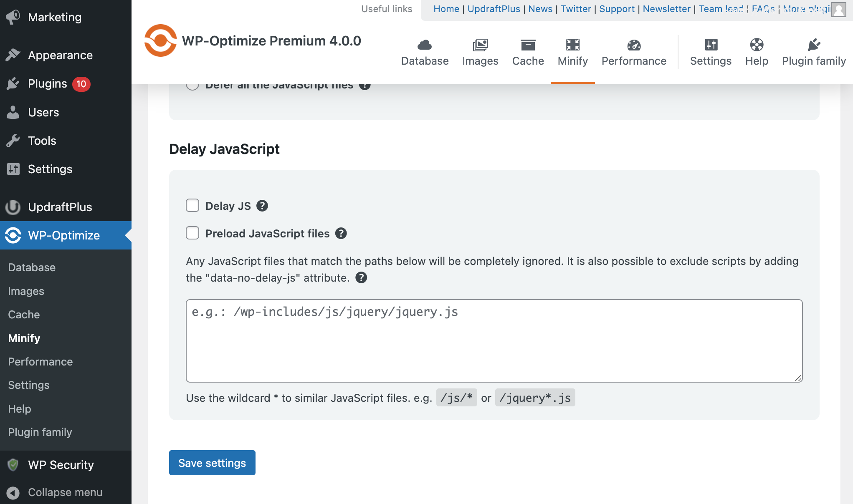Show help tooltip for Preload JavaScript files
853x504 pixels.
[341, 233]
